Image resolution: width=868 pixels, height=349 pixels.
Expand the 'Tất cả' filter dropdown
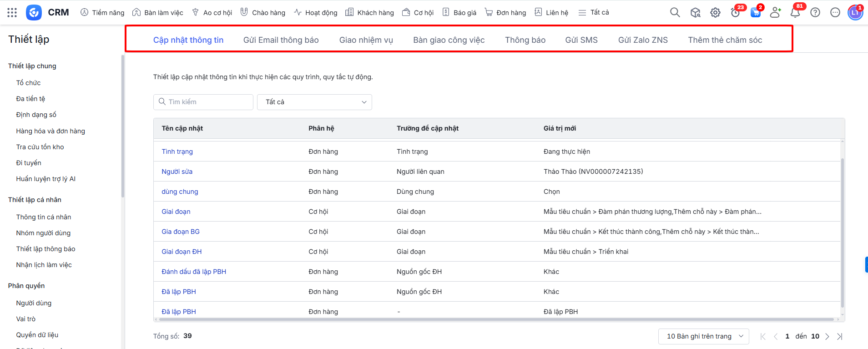click(314, 102)
